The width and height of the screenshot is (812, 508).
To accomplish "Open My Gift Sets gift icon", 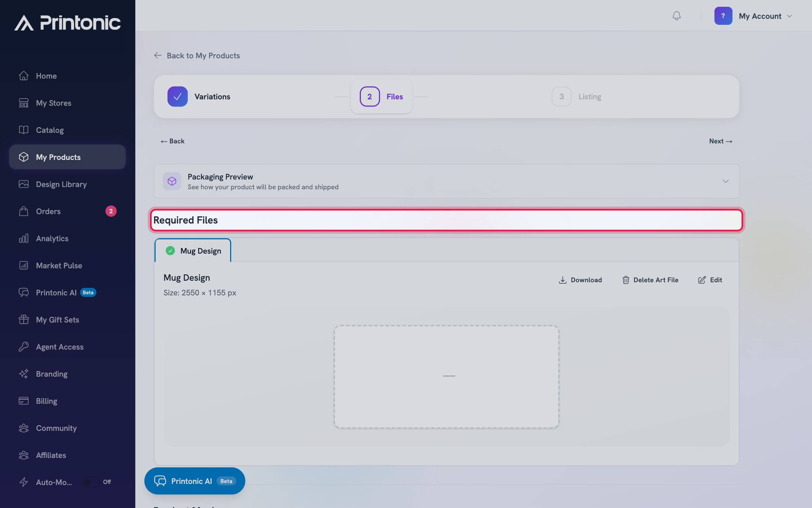I will pos(24,319).
